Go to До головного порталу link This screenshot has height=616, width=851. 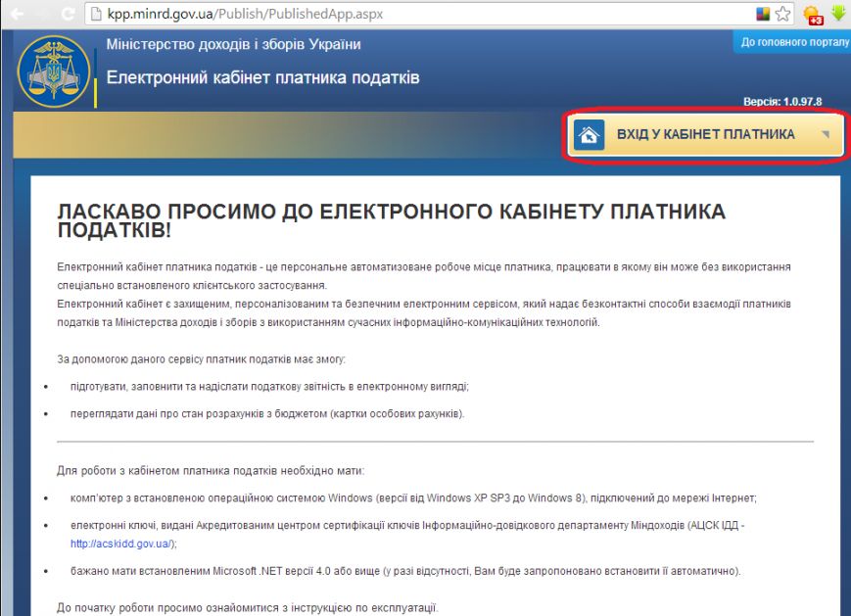(x=794, y=42)
